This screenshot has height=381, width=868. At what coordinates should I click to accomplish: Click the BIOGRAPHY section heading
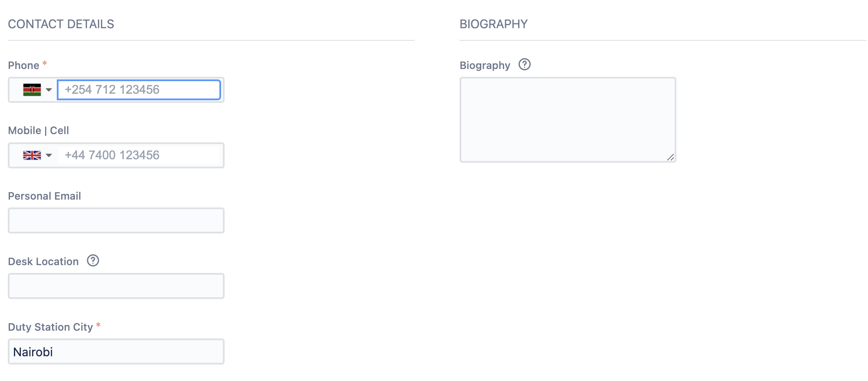(x=494, y=24)
